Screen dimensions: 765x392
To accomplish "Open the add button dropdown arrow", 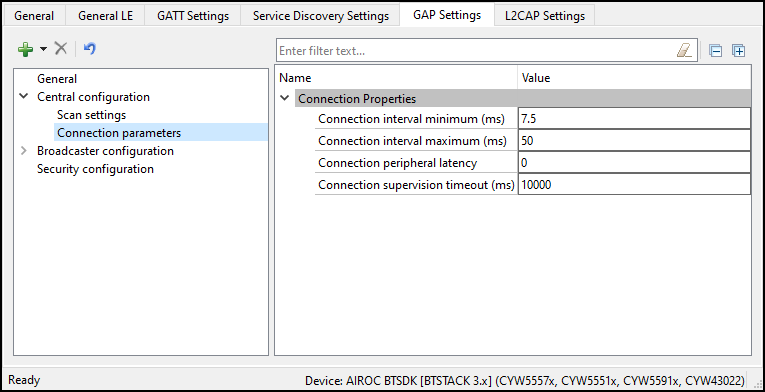I will (43, 49).
